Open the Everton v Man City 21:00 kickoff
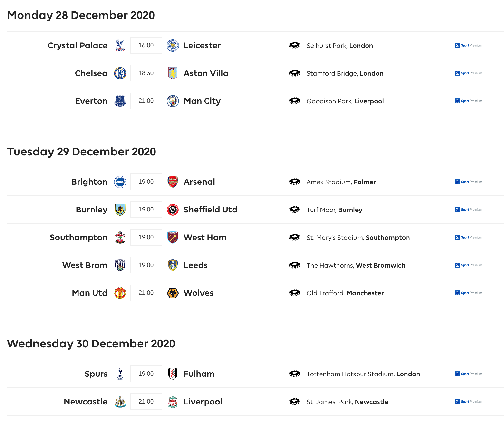 click(x=146, y=101)
